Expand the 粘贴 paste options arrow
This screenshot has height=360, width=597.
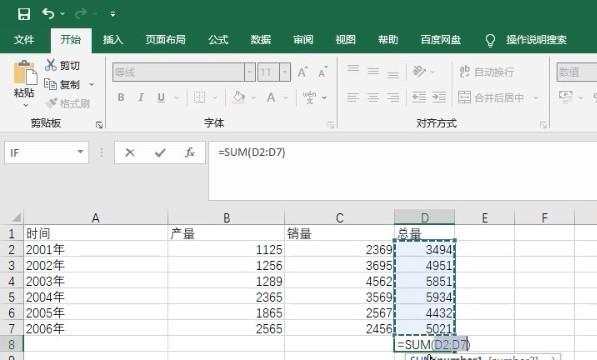click(26, 105)
